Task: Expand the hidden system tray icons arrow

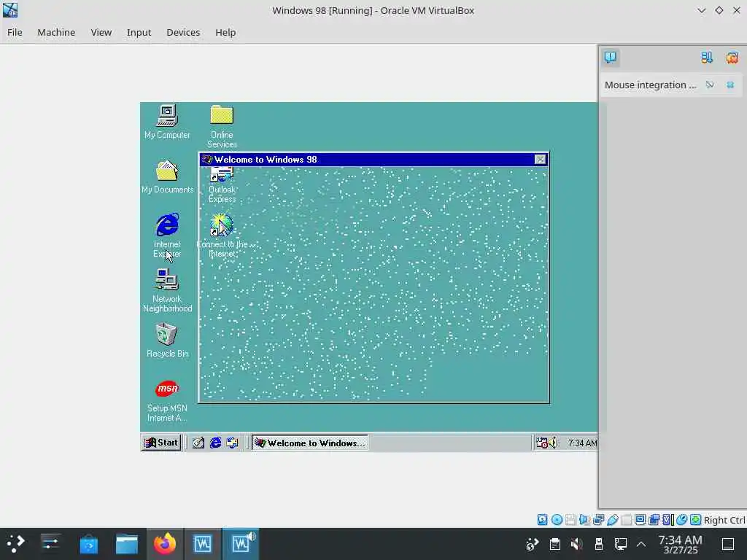Action: [x=641, y=544]
